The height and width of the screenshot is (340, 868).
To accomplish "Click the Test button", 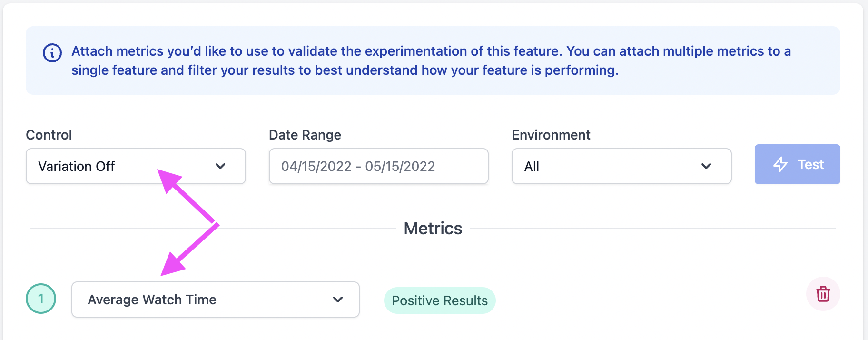I will [x=797, y=164].
